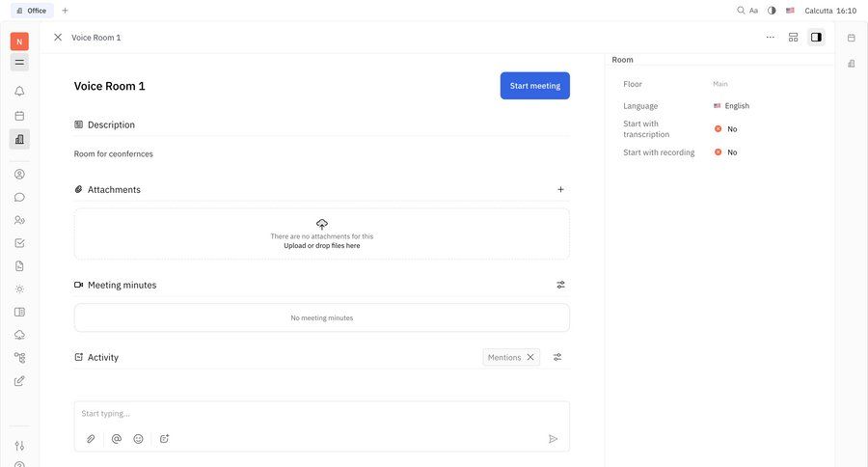Open the emoji picker
Image resolution: width=868 pixels, height=467 pixels.
138,439
